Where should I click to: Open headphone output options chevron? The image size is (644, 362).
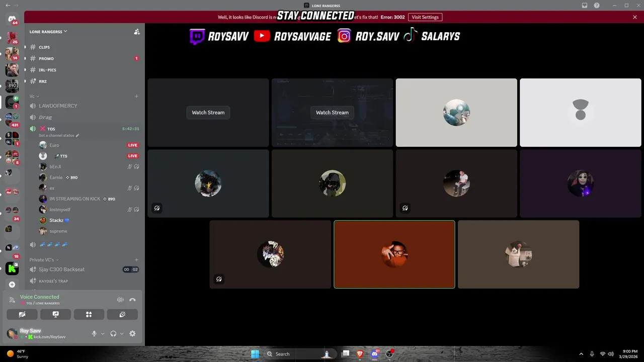[x=122, y=333]
